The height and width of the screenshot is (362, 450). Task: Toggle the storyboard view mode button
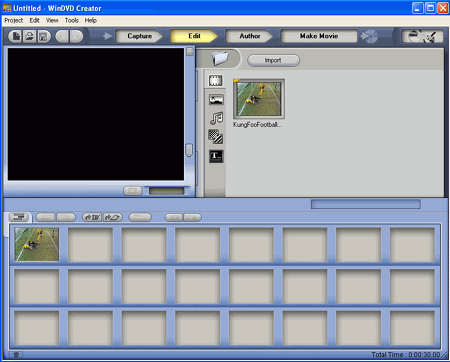(18, 217)
